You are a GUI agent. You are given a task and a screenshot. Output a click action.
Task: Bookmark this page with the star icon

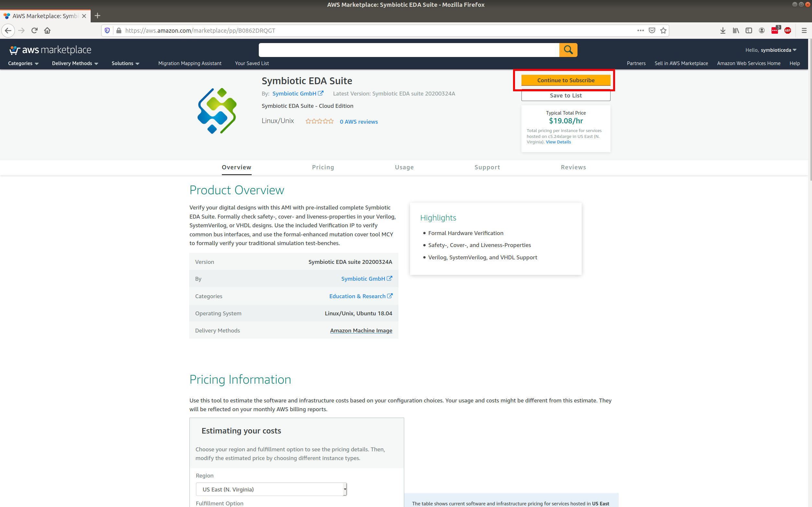[663, 30]
